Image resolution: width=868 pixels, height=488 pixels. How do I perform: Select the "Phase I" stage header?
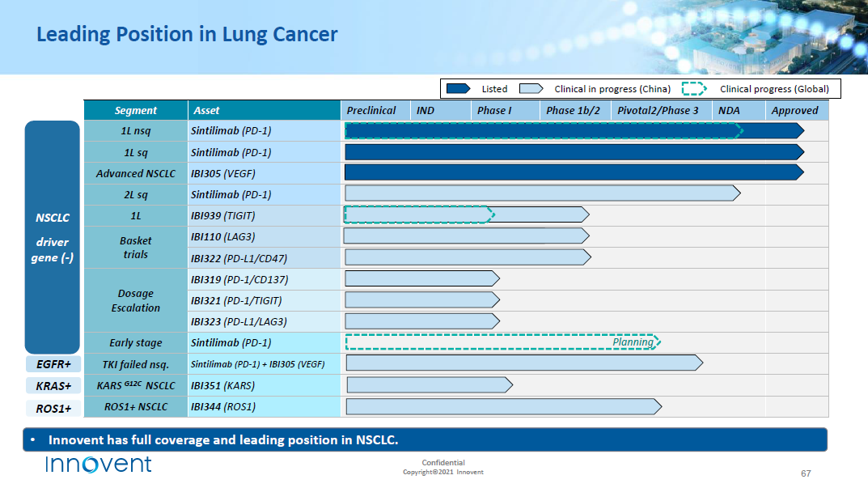[x=506, y=110]
